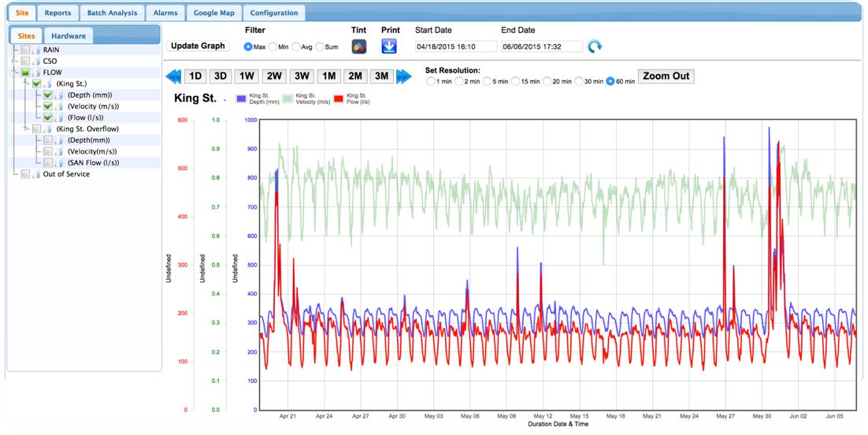Viewport: 868px width, 435px height.
Task: Select the Max filter radio button
Action: point(248,47)
